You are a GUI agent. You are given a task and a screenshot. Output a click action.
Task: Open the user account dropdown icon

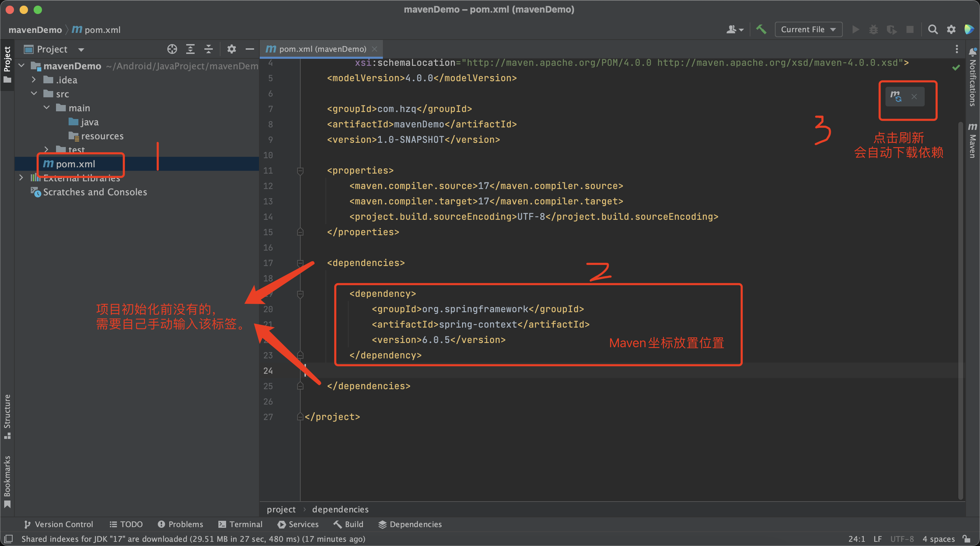734,29
